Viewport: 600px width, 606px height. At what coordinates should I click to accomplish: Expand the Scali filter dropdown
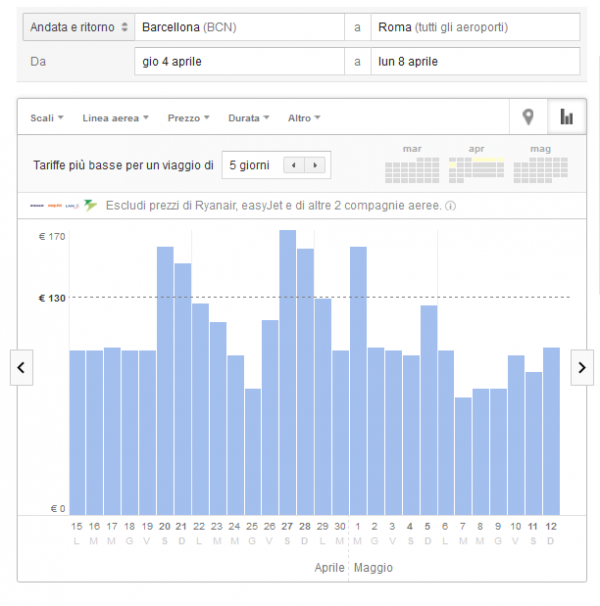pos(47,118)
